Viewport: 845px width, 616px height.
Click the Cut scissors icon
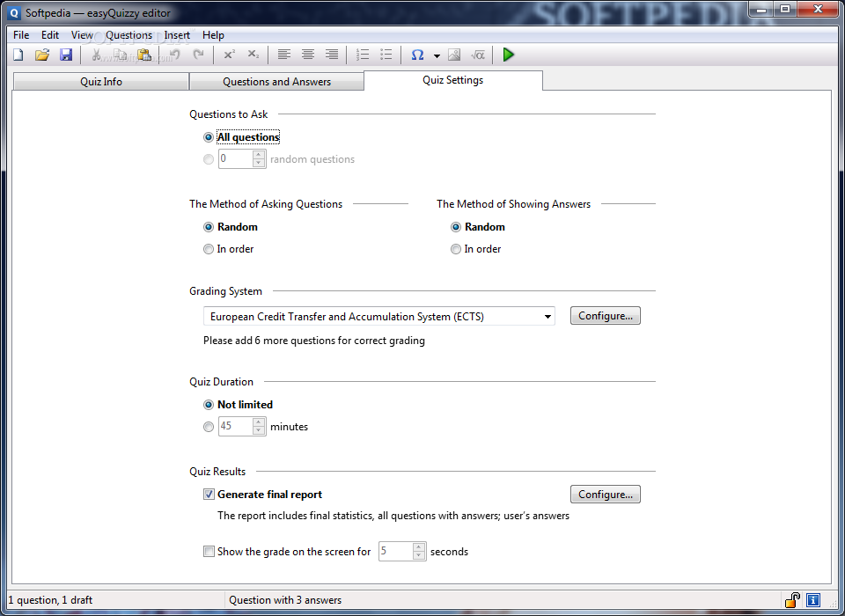point(97,55)
